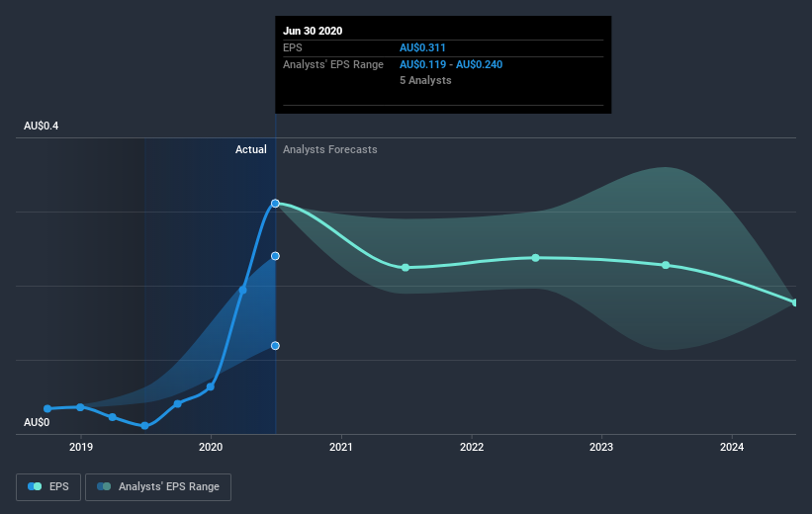
Task: Click the 2024 x-axis label
Action: [732, 447]
